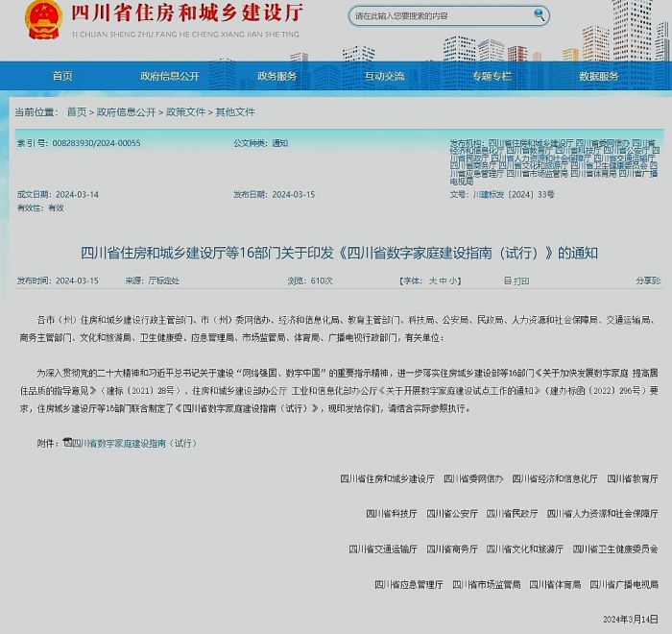672x634 pixels.
Task: Click the first signature 四川省住房和城乡建设厅 in the signature list
Action: pyautogui.click(x=387, y=478)
